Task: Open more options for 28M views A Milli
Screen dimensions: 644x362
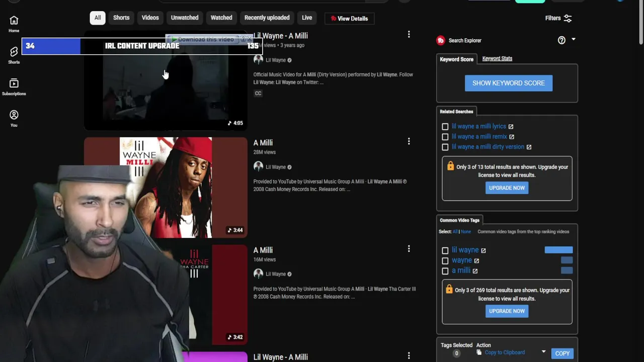Action: [x=409, y=141]
